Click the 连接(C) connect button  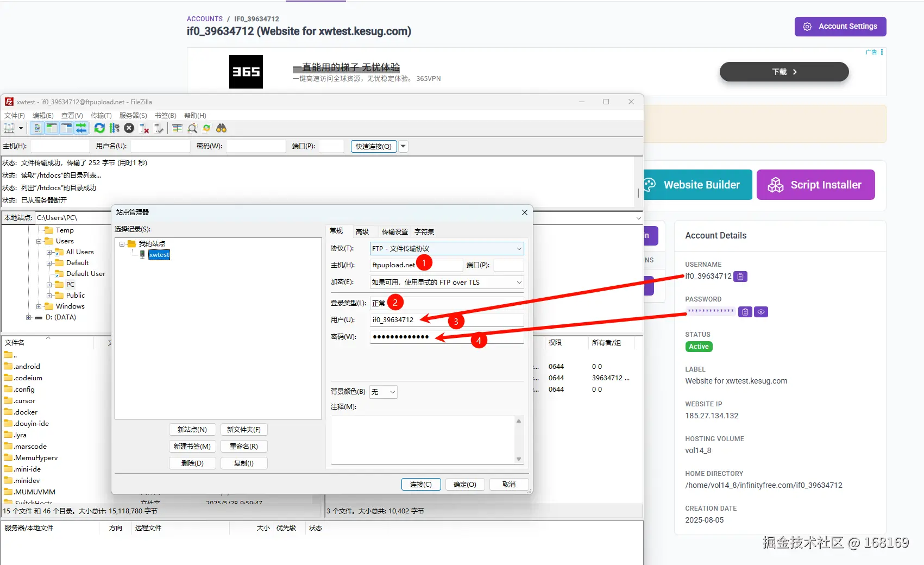421,484
